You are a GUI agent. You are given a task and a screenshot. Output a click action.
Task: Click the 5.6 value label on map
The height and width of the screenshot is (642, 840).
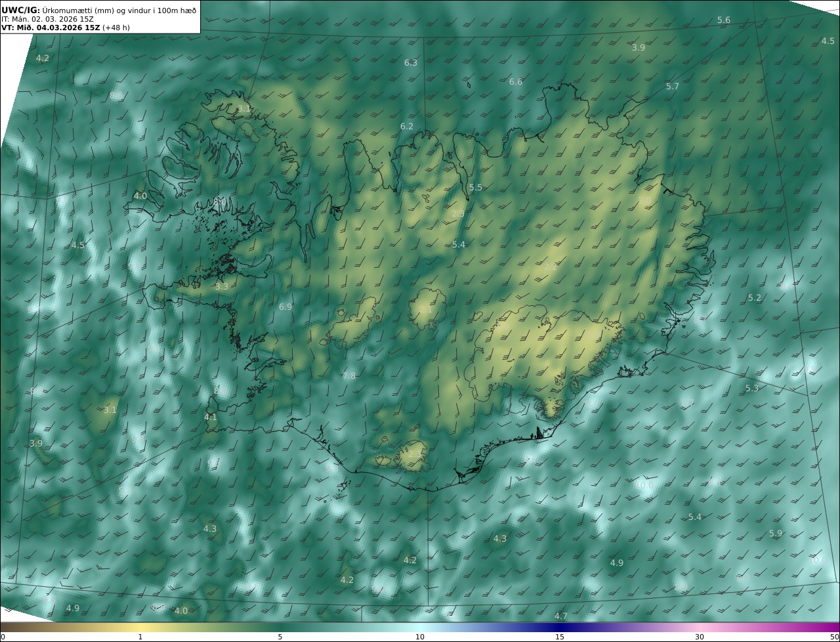(x=724, y=20)
